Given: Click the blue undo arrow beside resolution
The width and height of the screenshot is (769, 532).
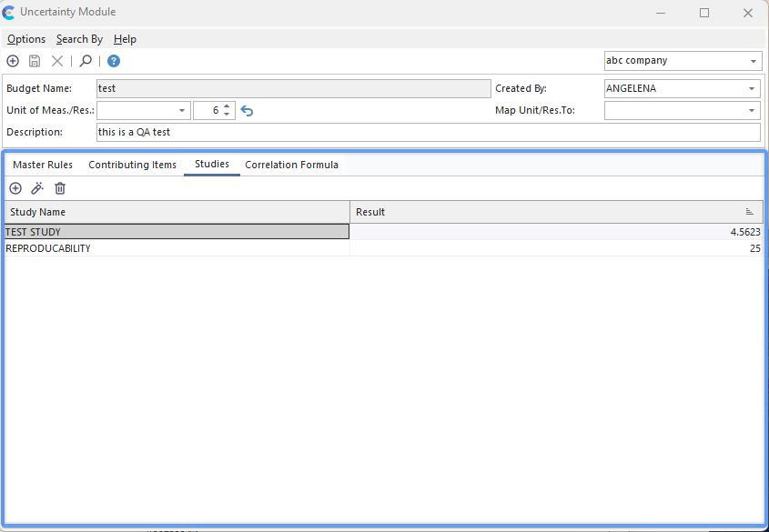Looking at the screenshot, I should coord(247,111).
